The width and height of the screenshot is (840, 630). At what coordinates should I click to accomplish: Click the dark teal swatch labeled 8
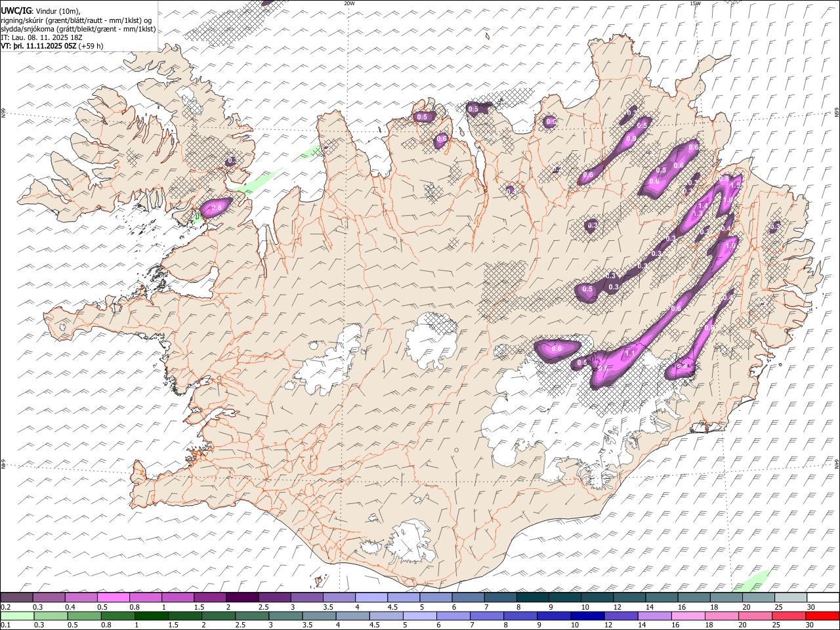[532, 597]
